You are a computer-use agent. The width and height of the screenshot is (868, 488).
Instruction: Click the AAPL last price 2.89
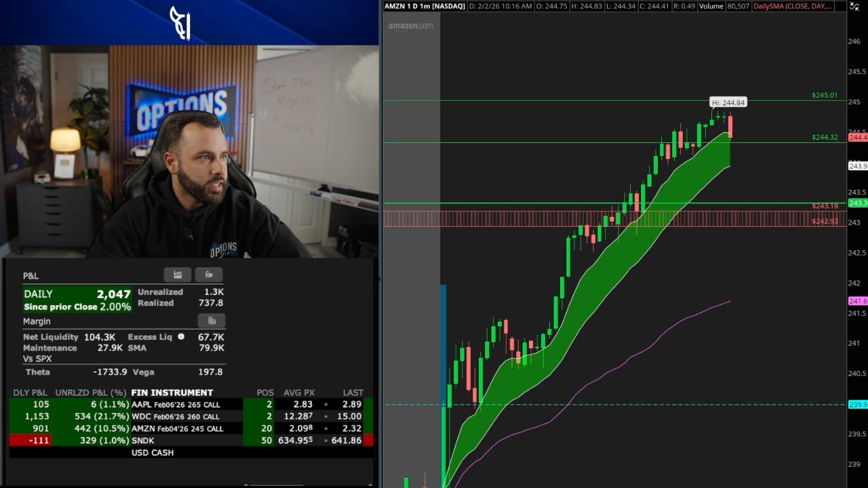click(x=351, y=404)
